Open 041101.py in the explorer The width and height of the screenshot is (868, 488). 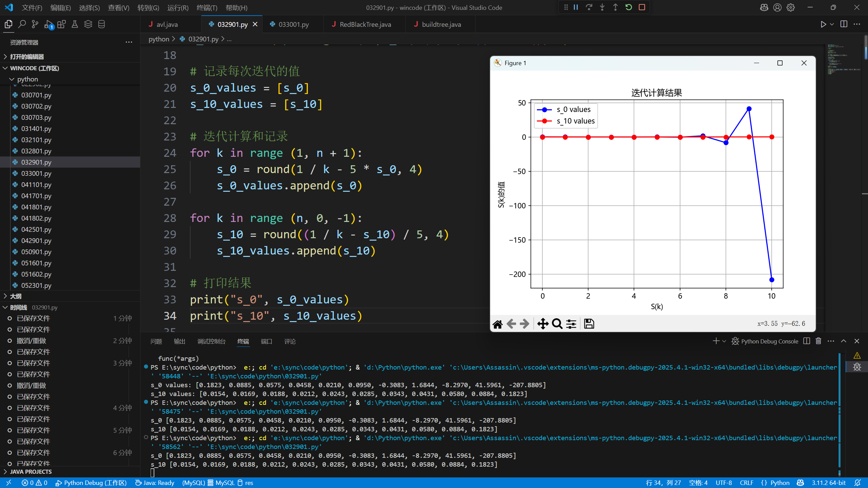[36, 185]
